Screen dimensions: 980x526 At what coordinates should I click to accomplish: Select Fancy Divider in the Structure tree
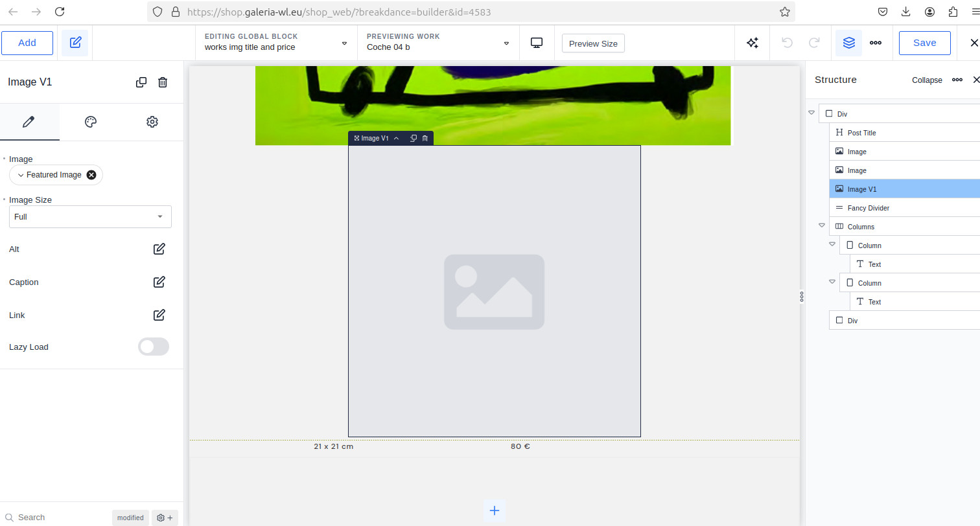pyautogui.click(x=905, y=208)
